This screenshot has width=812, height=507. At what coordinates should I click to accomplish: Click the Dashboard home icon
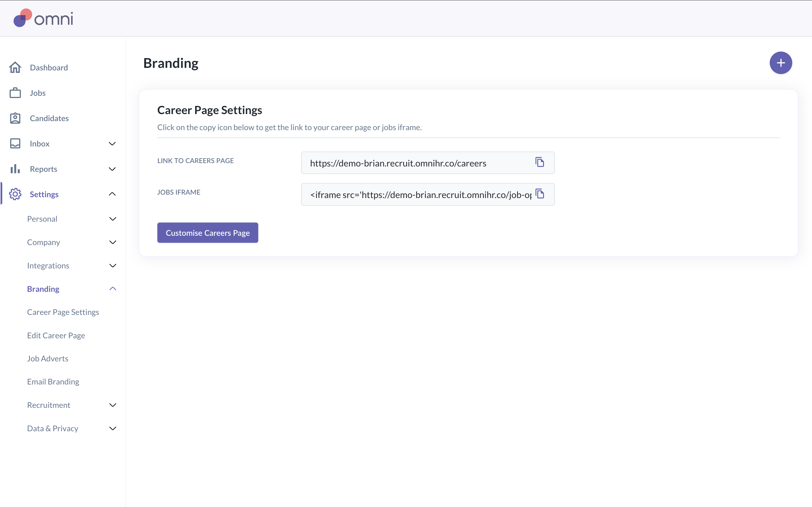pos(15,67)
